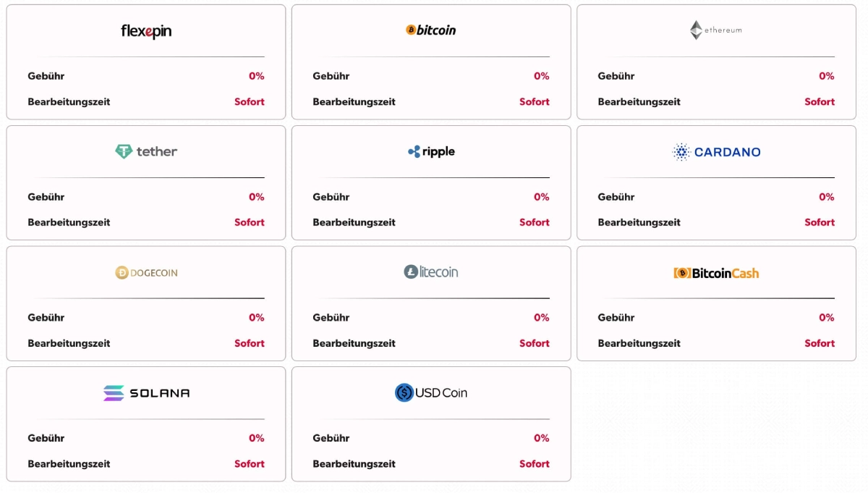
Task: Click Sofort in the USD Coin card
Action: (535, 464)
